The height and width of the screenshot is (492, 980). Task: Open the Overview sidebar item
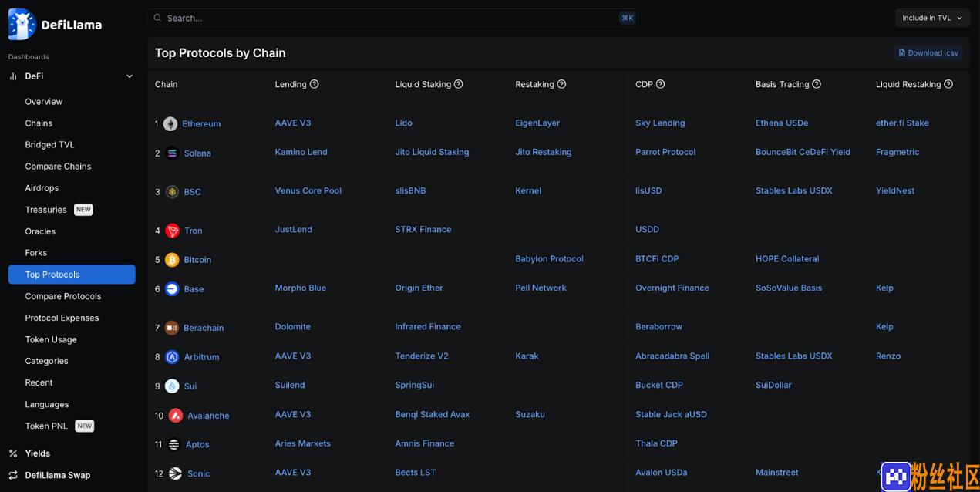pyautogui.click(x=44, y=102)
